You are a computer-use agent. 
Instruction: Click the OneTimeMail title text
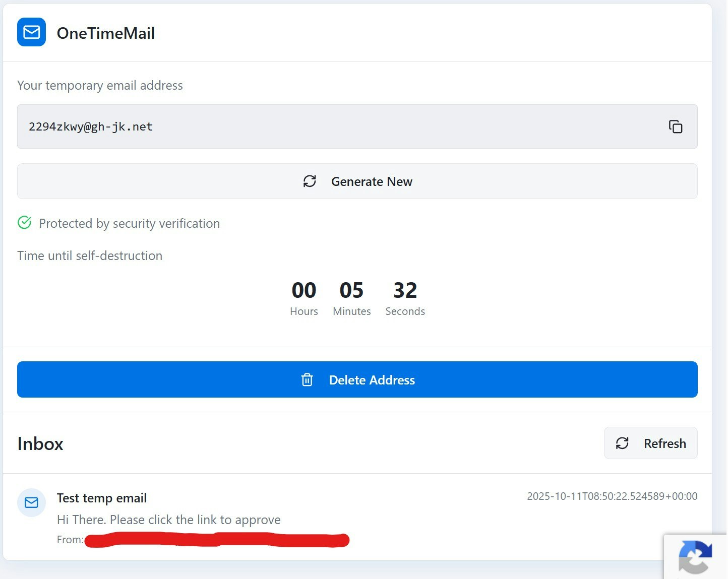106,33
